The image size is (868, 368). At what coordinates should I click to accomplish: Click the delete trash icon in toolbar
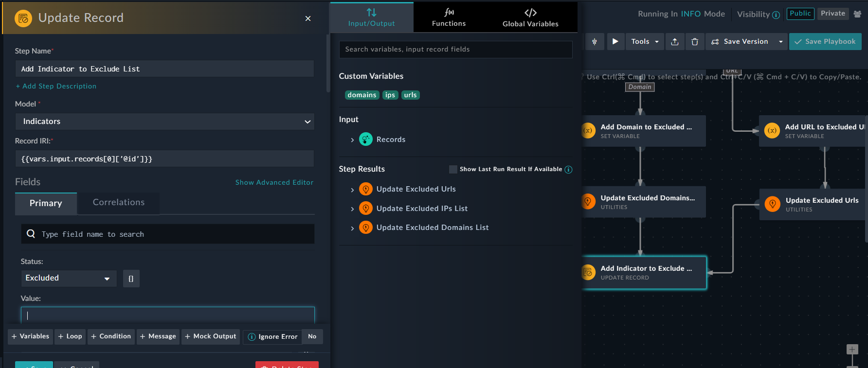(x=695, y=42)
